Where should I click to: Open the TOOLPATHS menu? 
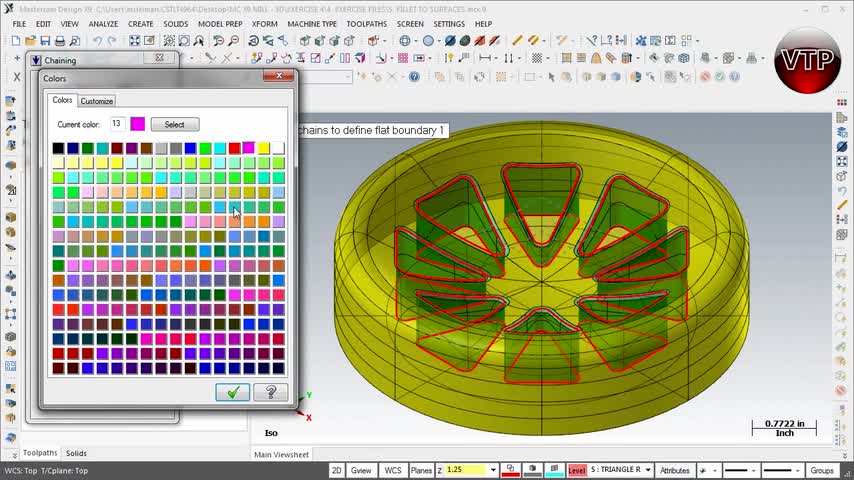click(x=367, y=24)
